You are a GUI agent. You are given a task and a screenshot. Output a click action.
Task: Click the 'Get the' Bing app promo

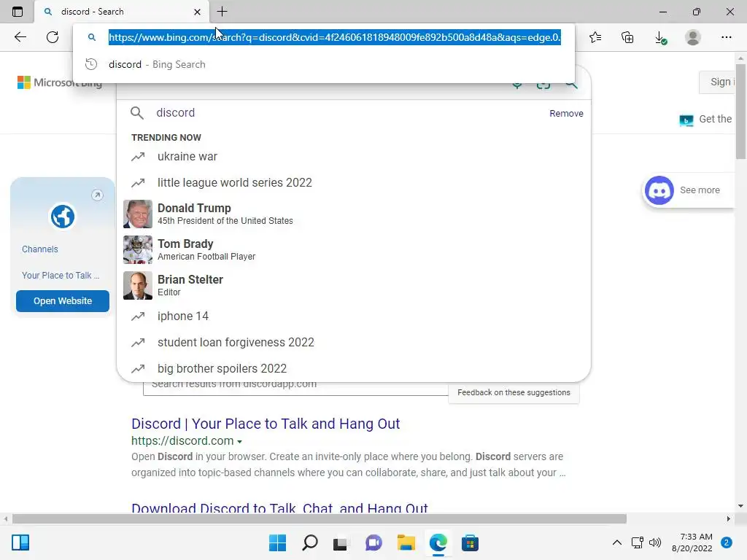[x=706, y=119]
